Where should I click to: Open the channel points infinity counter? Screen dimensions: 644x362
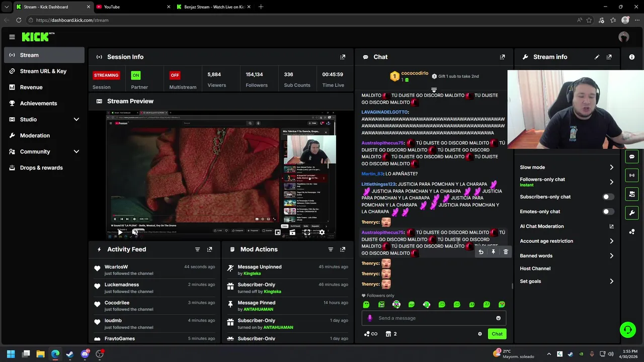(x=370, y=334)
